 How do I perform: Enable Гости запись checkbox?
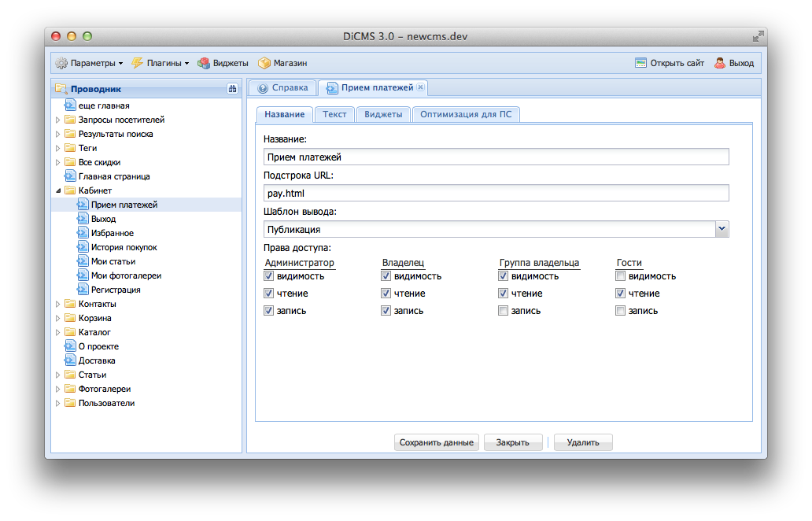[x=620, y=311]
